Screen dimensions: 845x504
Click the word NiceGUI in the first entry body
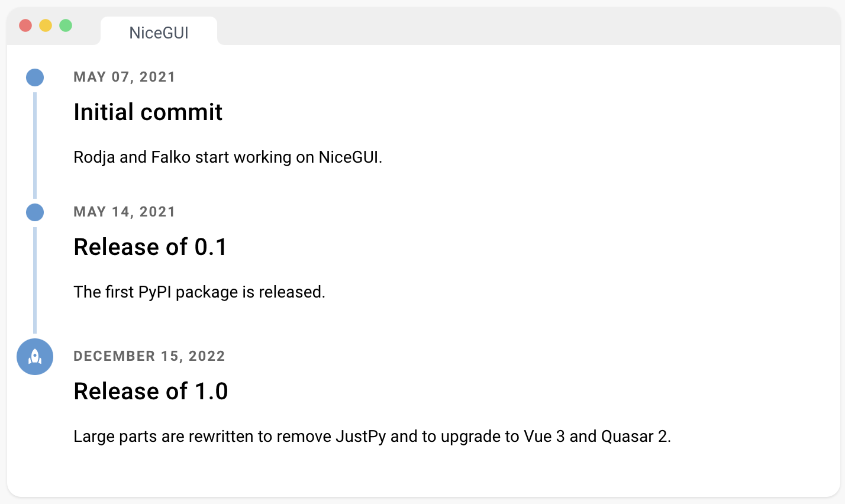pos(349,157)
